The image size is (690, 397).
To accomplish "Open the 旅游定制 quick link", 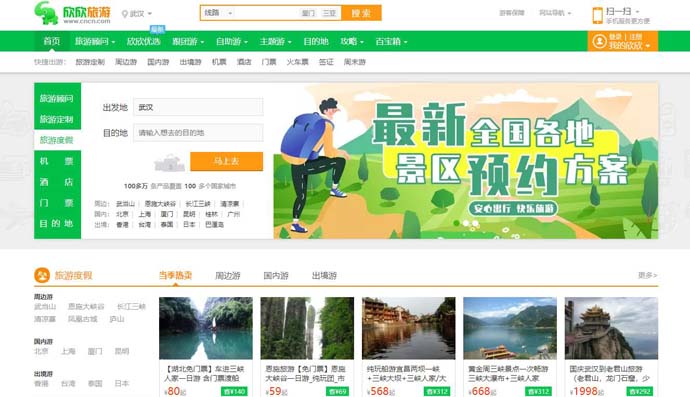I will (x=90, y=62).
